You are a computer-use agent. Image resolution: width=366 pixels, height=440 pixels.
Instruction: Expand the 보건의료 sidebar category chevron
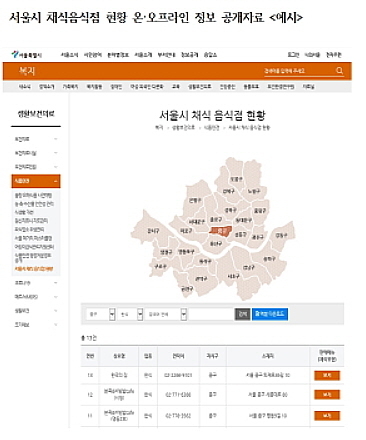(56, 139)
